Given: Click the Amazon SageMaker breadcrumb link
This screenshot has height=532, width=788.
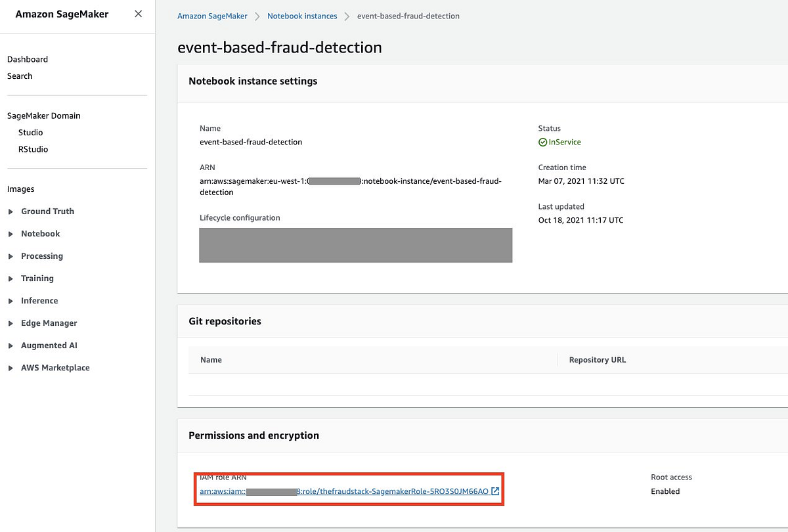Looking at the screenshot, I should tap(211, 16).
